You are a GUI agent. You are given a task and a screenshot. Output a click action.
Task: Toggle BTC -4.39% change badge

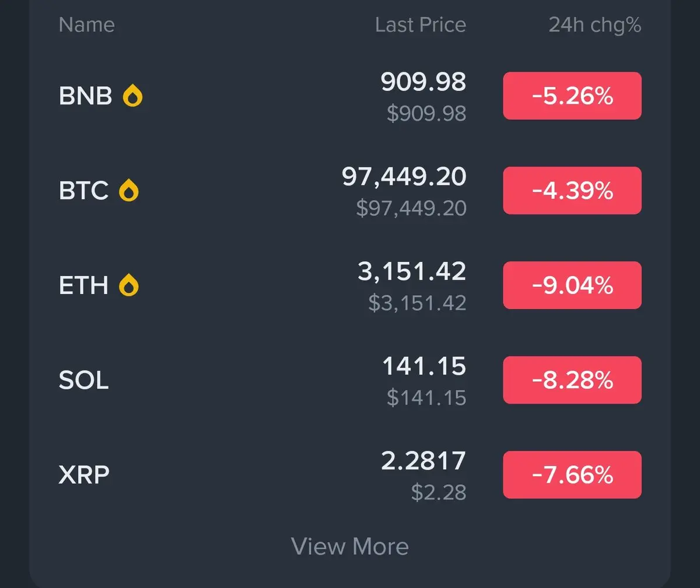click(x=572, y=191)
